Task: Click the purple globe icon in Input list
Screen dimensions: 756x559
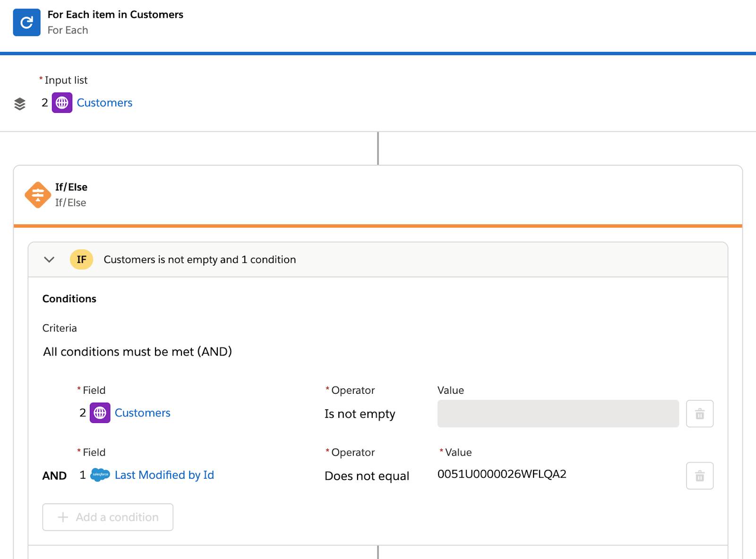Action: pos(62,102)
